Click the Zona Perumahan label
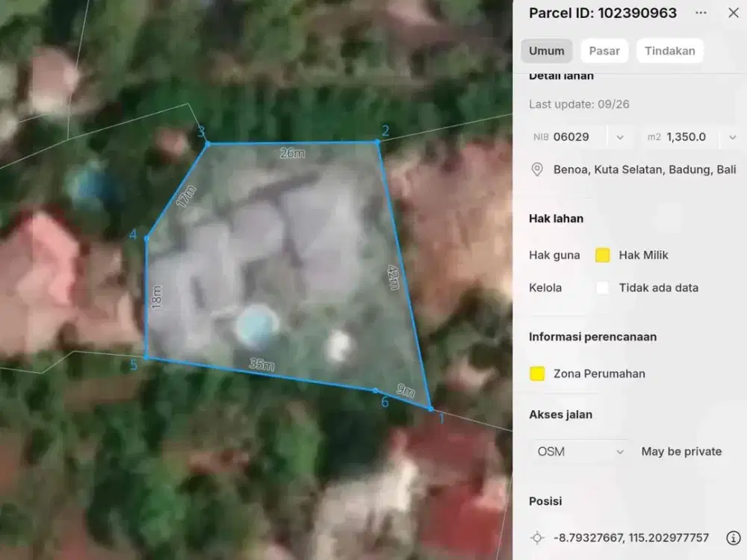 tap(599, 374)
